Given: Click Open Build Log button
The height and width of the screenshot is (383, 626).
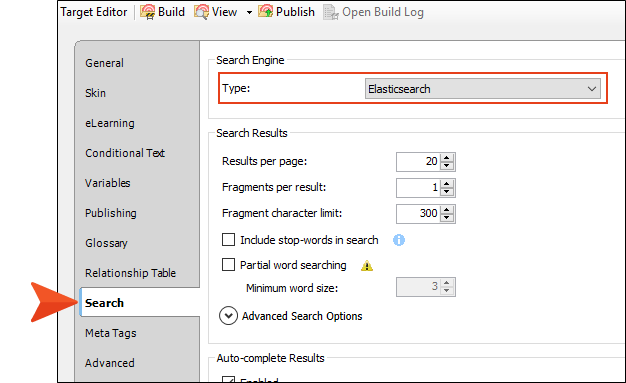Looking at the screenshot, I should (x=373, y=12).
